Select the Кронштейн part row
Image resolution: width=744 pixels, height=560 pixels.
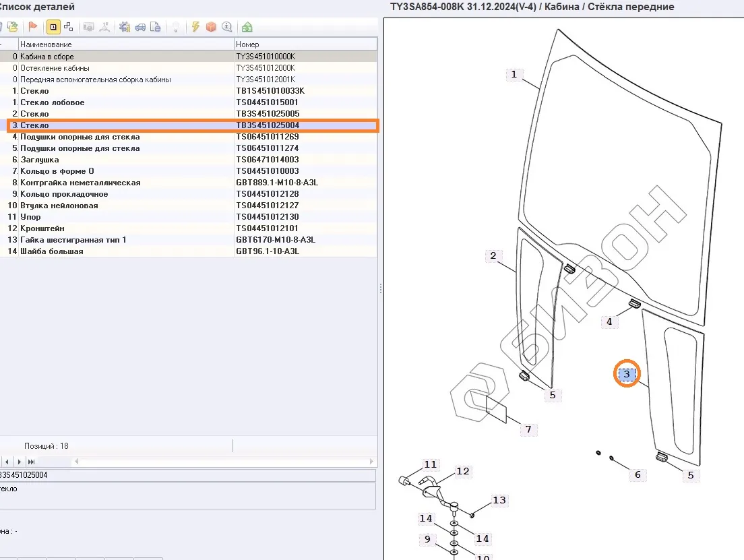(x=42, y=228)
